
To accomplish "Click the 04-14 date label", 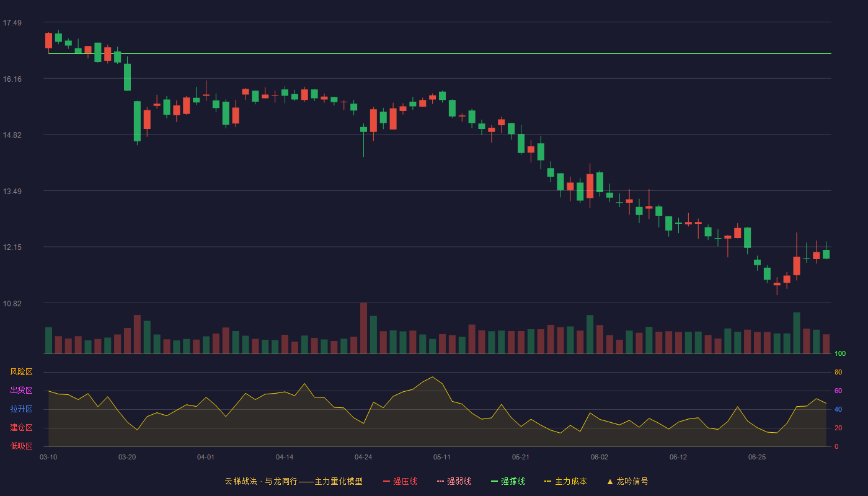I will [285, 457].
